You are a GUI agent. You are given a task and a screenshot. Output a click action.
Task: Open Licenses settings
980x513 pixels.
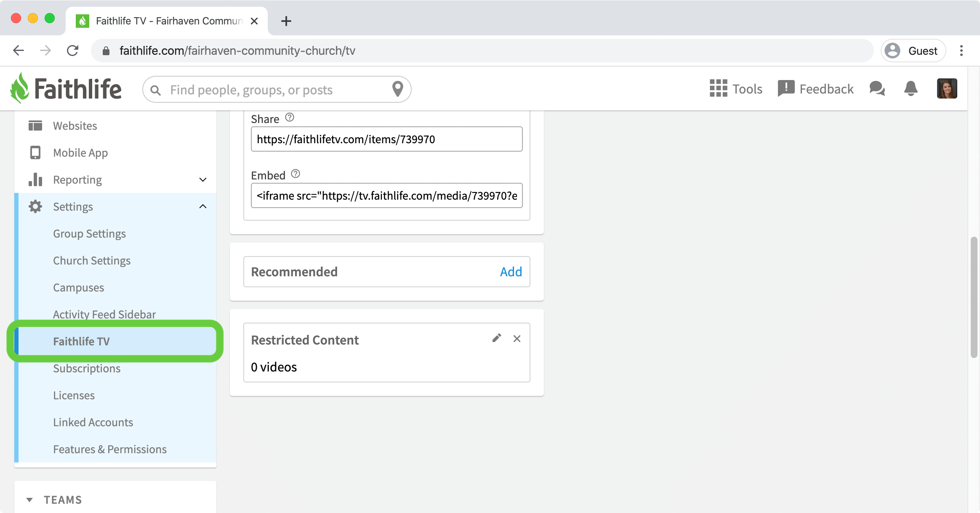[74, 395]
